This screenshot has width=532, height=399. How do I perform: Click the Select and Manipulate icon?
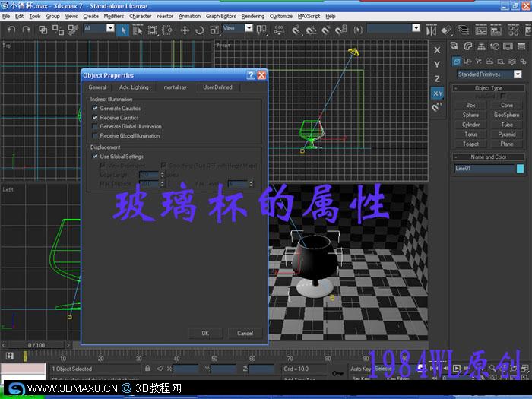coord(279,30)
